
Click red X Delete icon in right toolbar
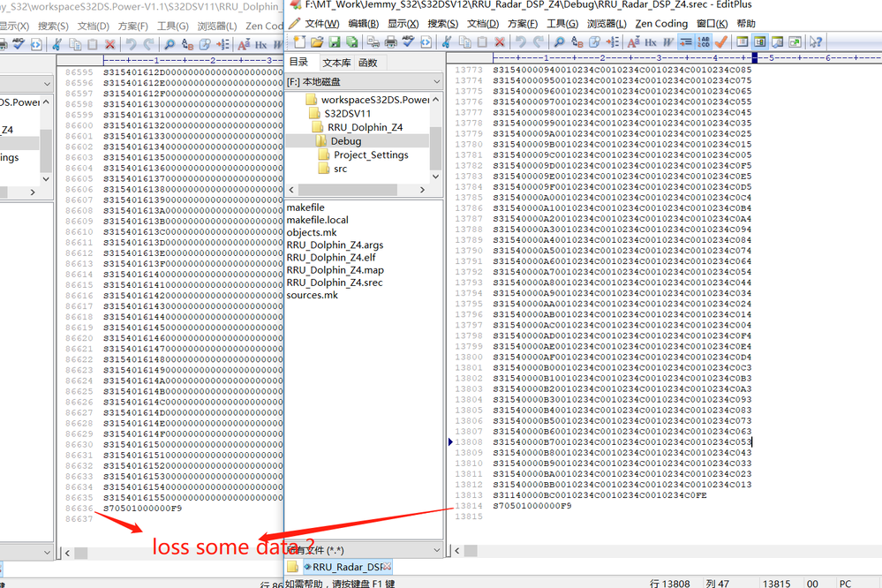(x=500, y=42)
